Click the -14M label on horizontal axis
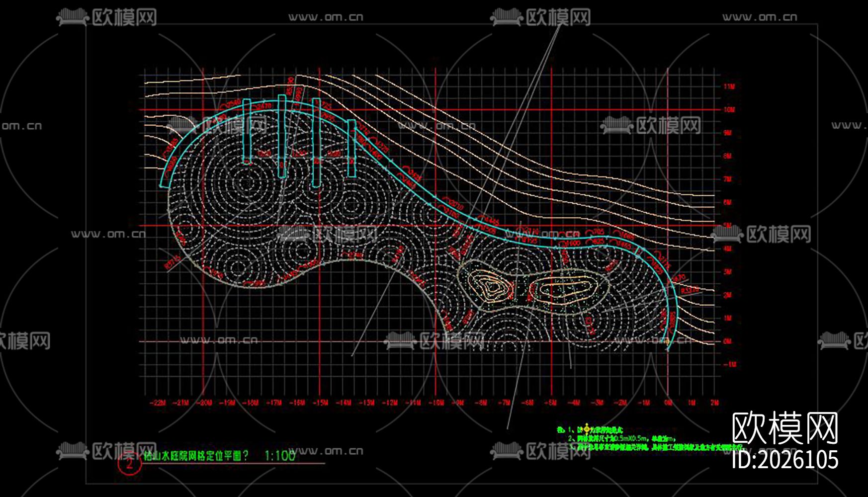 click(x=343, y=403)
